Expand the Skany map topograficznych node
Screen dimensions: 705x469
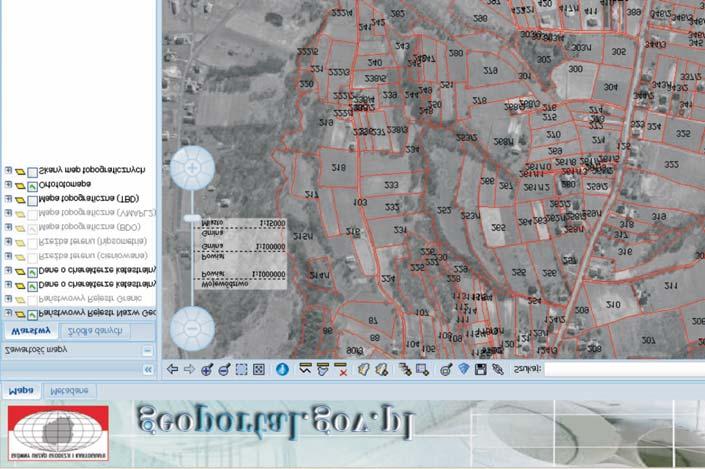8,170
